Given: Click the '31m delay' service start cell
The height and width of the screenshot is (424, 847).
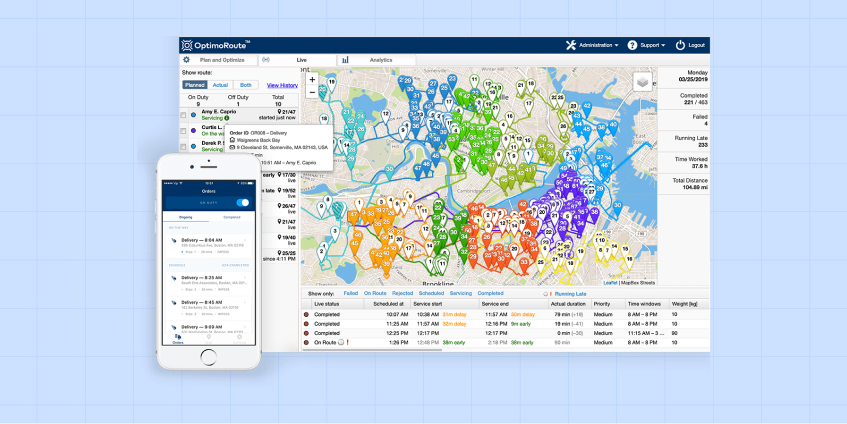Looking at the screenshot, I should pos(454,314).
